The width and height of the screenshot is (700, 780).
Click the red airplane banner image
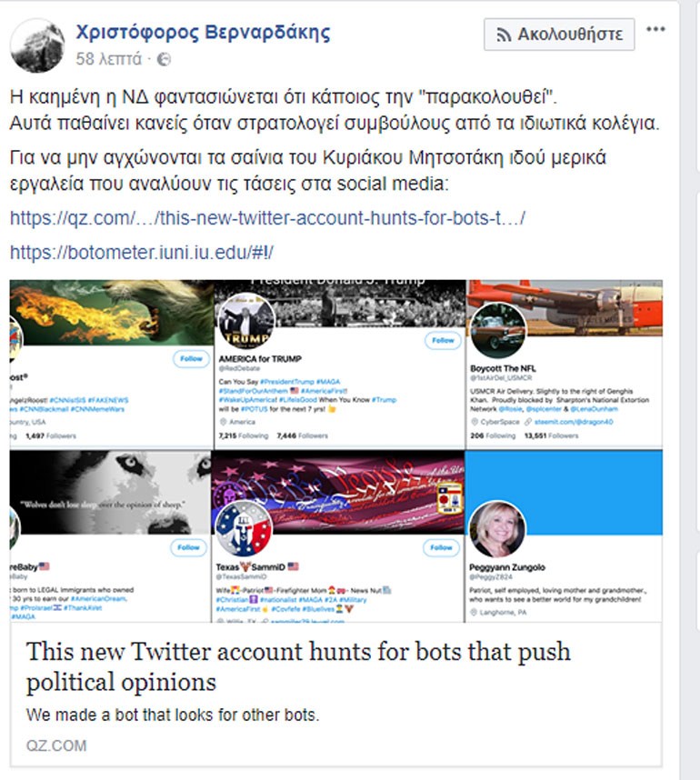coord(565,307)
